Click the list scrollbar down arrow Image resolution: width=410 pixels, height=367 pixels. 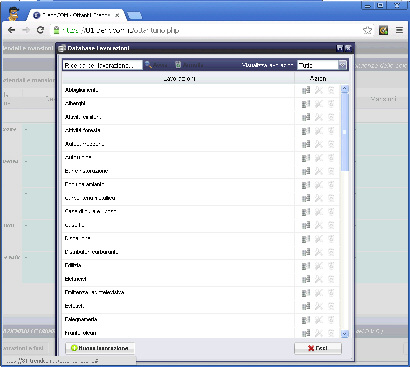[x=345, y=334]
